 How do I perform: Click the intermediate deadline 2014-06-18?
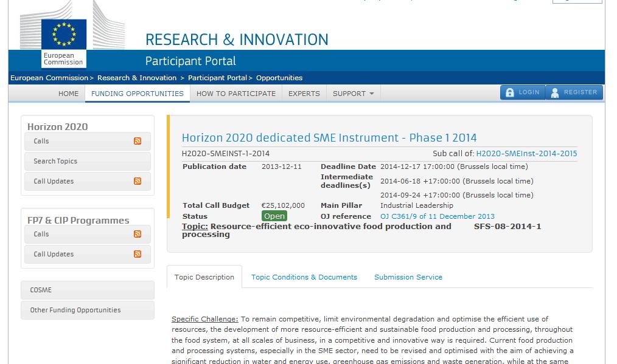point(457,181)
